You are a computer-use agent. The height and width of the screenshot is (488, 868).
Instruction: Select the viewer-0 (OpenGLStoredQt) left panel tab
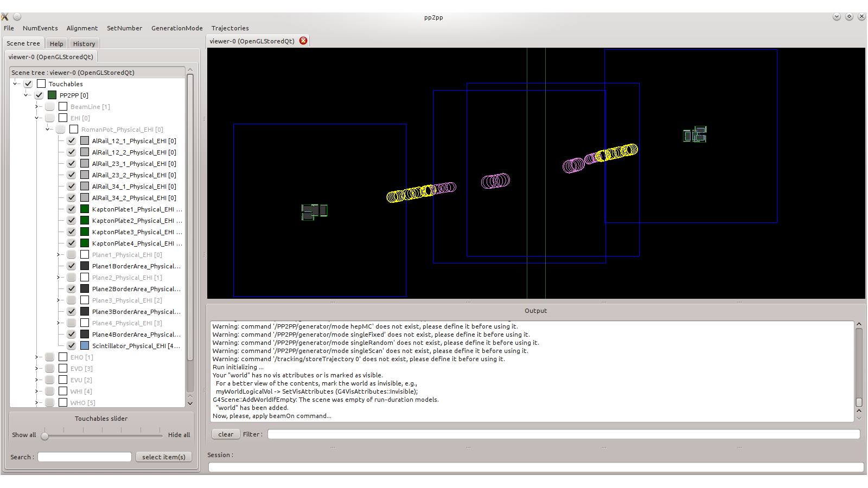tap(51, 57)
